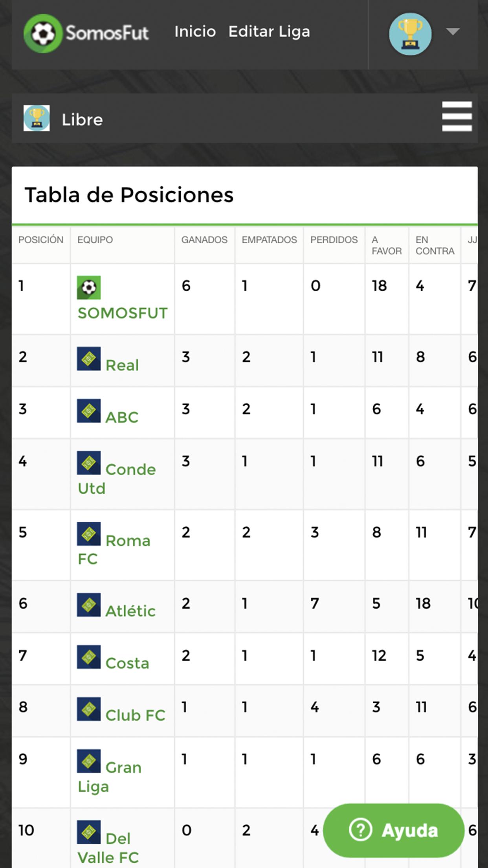The image size is (488, 868).
Task: Expand the account dropdown arrow
Action: [453, 31]
